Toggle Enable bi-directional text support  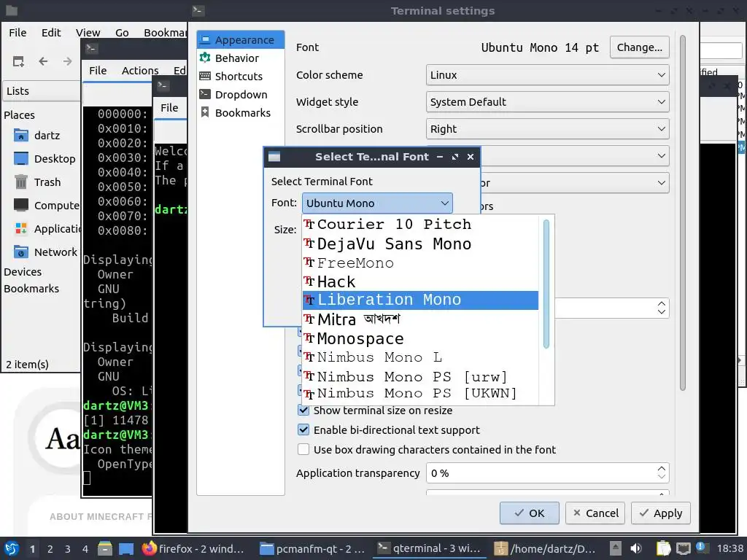[303, 429]
